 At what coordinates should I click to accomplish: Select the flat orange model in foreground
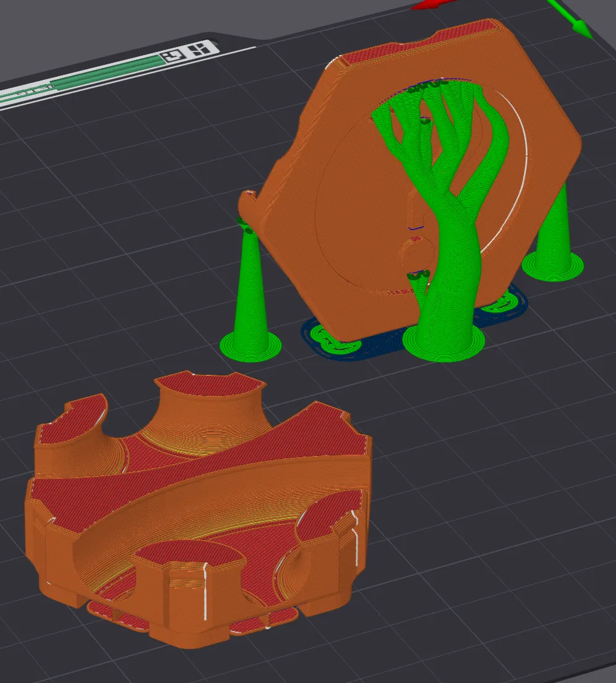[198, 510]
